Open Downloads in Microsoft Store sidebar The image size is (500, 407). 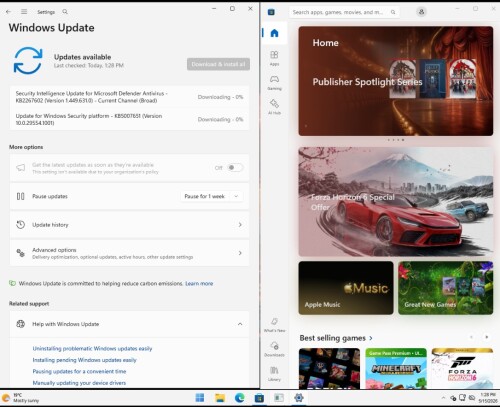[274, 349]
